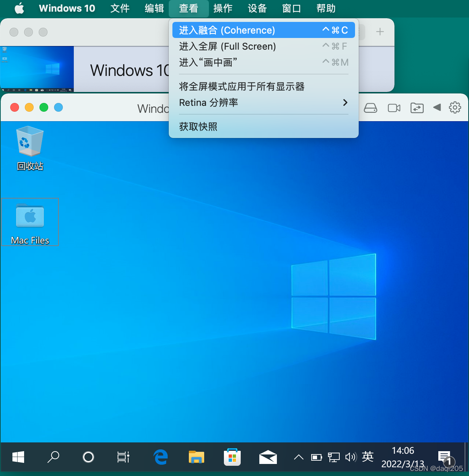This screenshot has width=469, height=476.
Task: Click the hard disk icon in VM toolbar
Action: (370, 108)
